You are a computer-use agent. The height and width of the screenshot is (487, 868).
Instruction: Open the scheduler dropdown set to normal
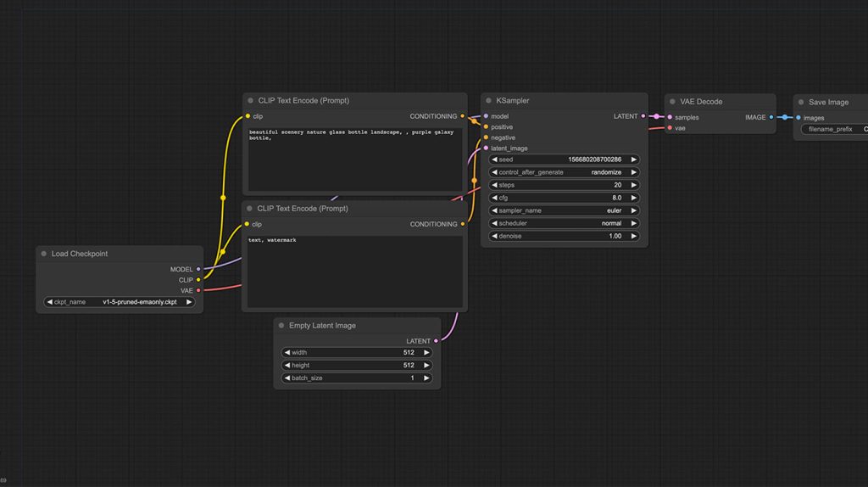pyautogui.click(x=564, y=223)
